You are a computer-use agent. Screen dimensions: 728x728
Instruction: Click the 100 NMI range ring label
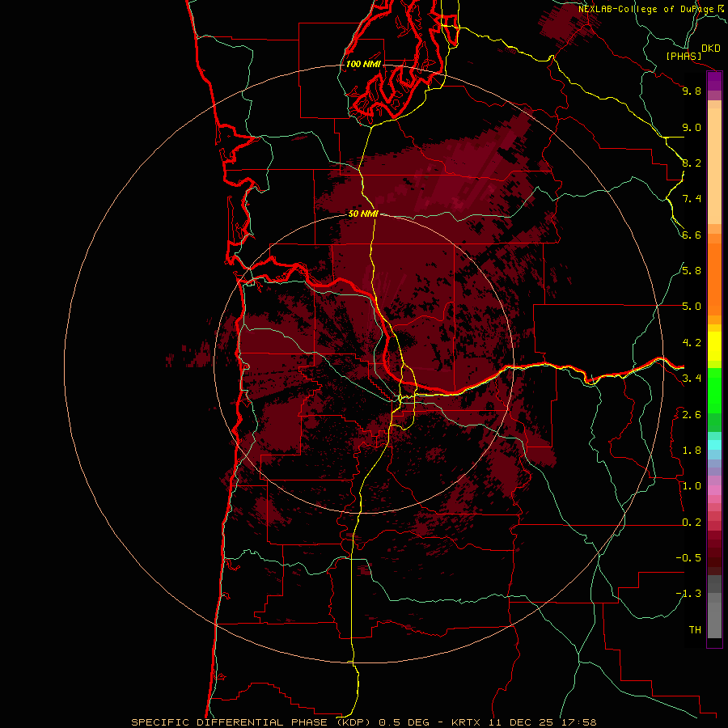[363, 64]
